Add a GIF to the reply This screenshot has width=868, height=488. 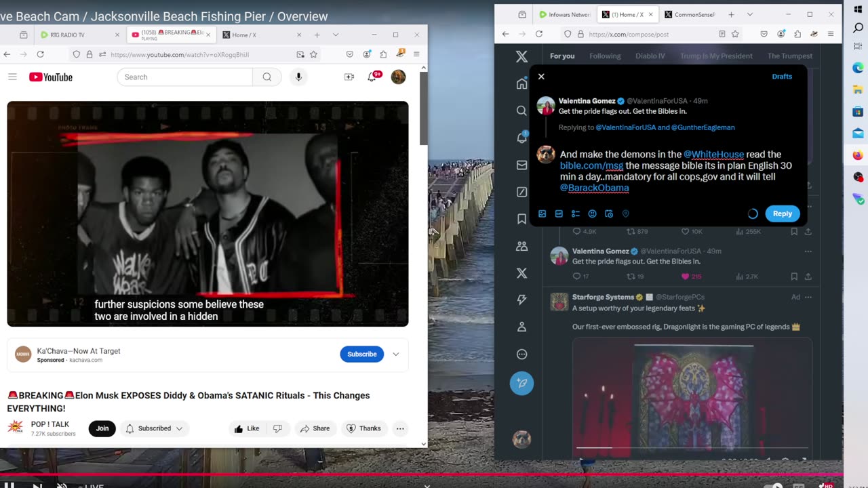click(559, 213)
